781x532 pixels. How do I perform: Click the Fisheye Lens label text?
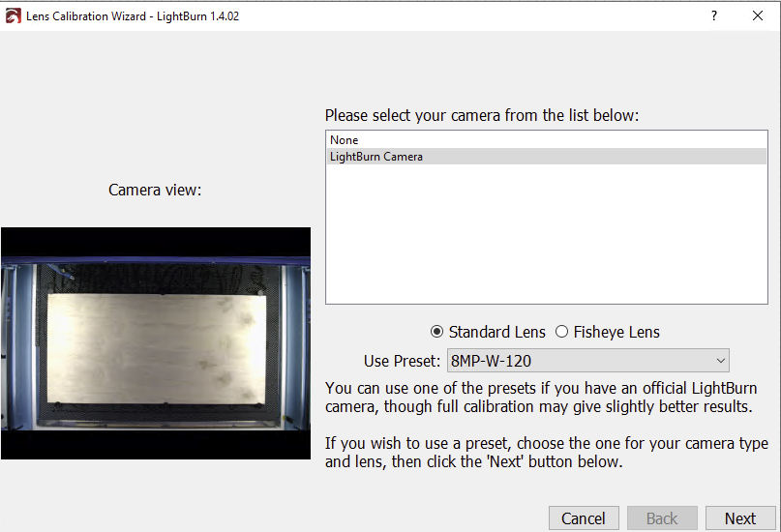pos(616,332)
